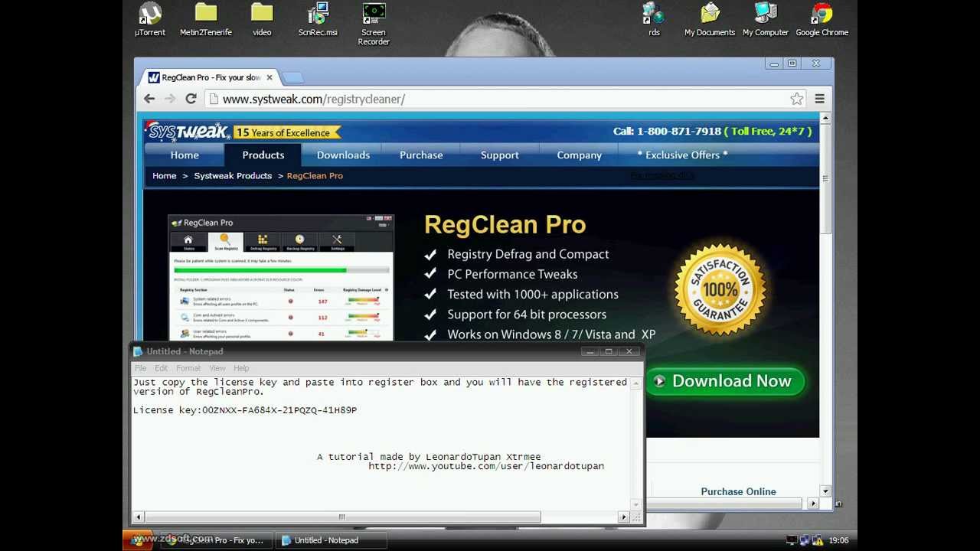Close the RegClean Pro tab
The height and width of the screenshot is (551, 980).
pyautogui.click(x=269, y=77)
